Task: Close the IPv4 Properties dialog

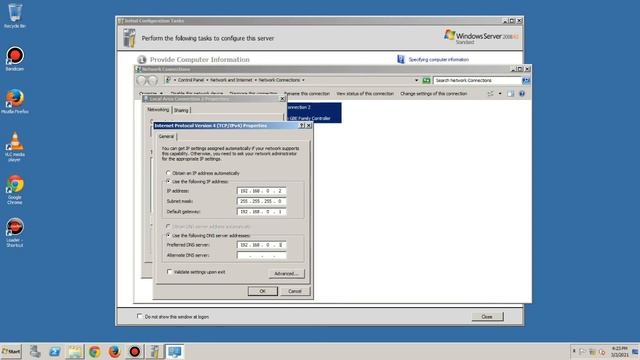Action: pyautogui.click(x=309, y=126)
